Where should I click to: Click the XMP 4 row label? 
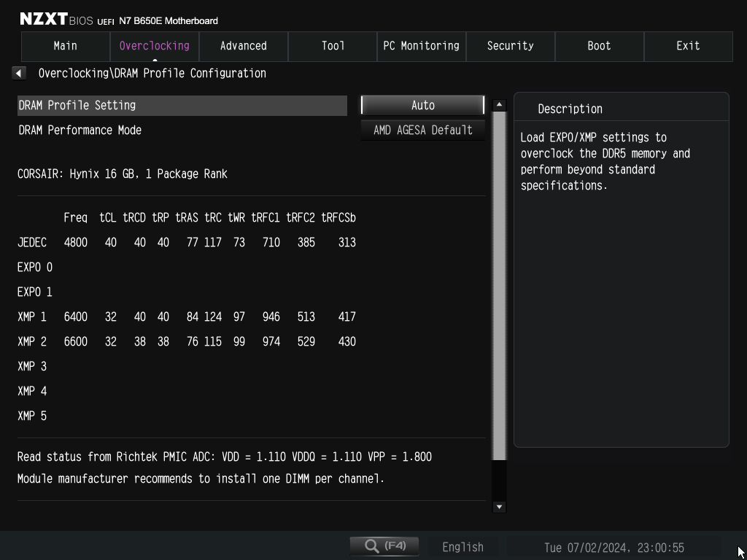32,391
